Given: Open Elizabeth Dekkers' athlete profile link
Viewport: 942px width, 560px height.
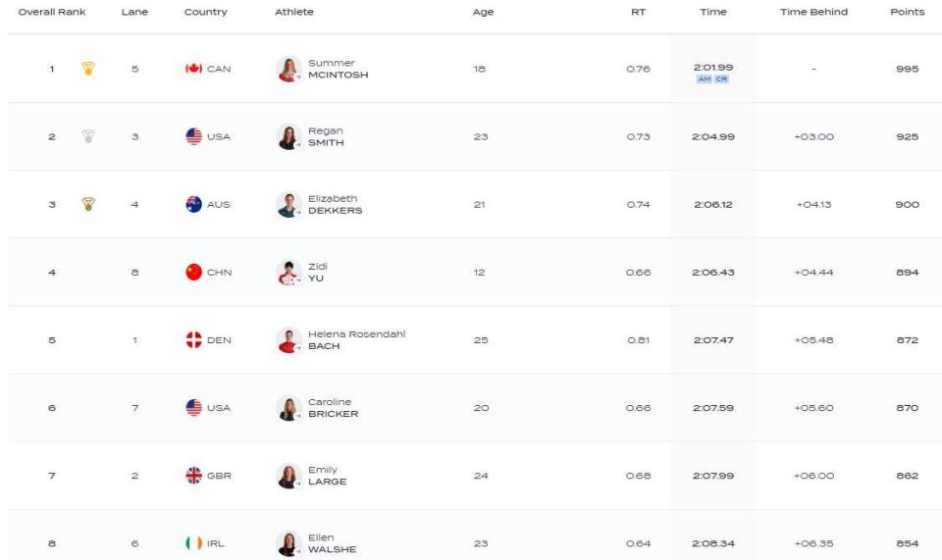Looking at the screenshot, I should (335, 205).
